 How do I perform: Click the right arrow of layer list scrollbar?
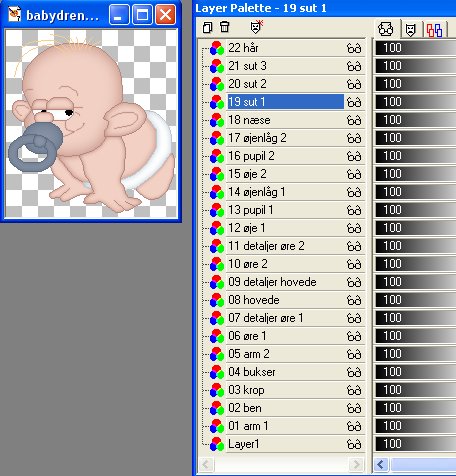pos(356,464)
